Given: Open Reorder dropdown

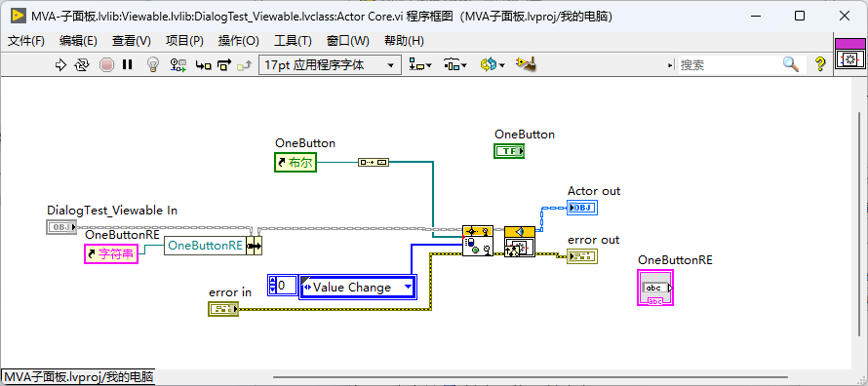Looking at the screenshot, I should pyautogui.click(x=493, y=65).
